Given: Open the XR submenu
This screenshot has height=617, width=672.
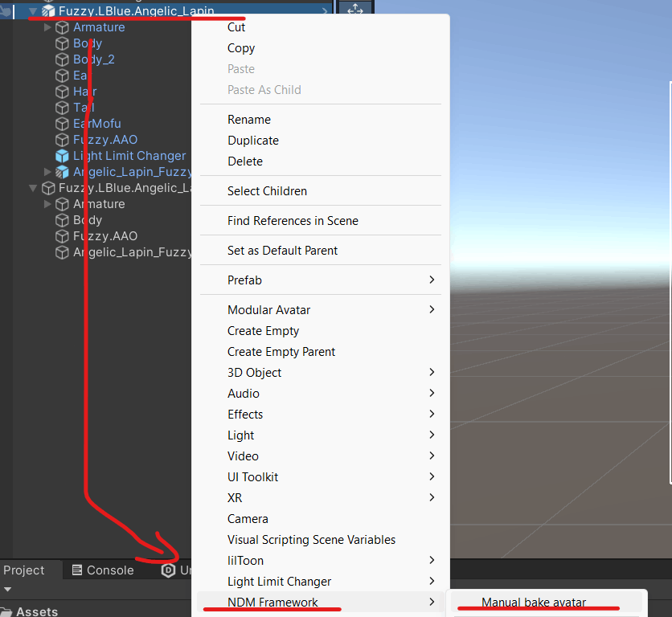Looking at the screenshot, I should [x=321, y=498].
